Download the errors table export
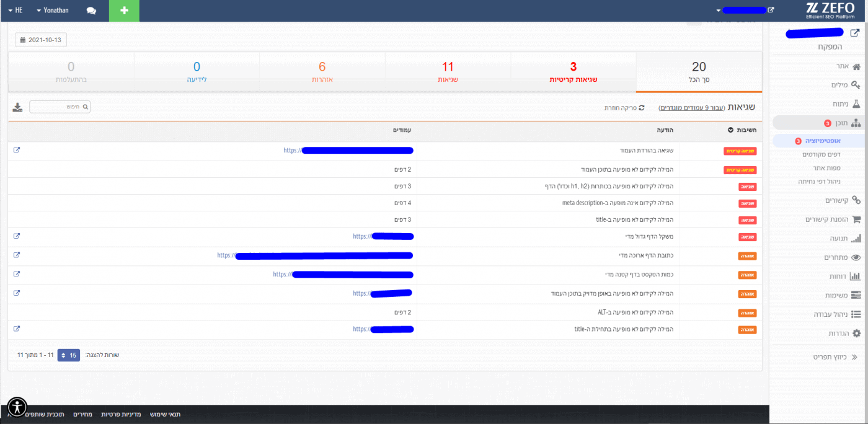The height and width of the screenshot is (424, 868). pyautogui.click(x=17, y=107)
